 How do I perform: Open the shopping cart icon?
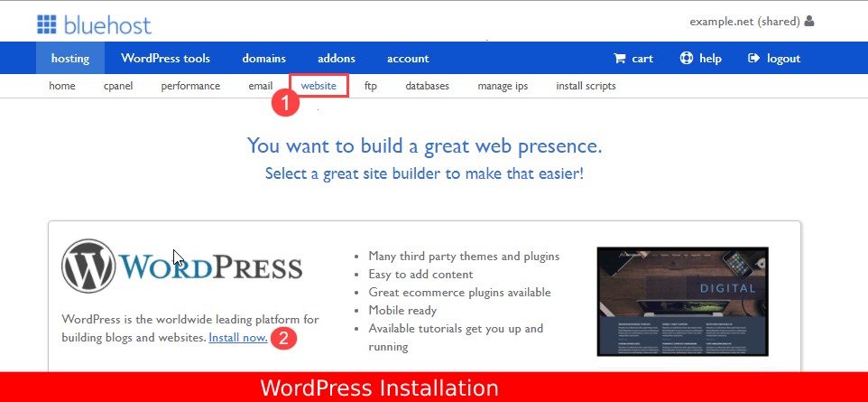tap(620, 58)
